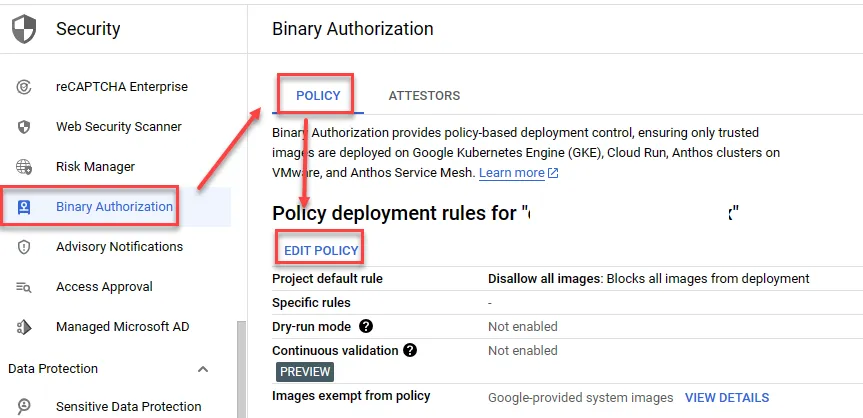Click the Dry-run mode label
Viewport: 863px width, 418px height.
pos(312,327)
